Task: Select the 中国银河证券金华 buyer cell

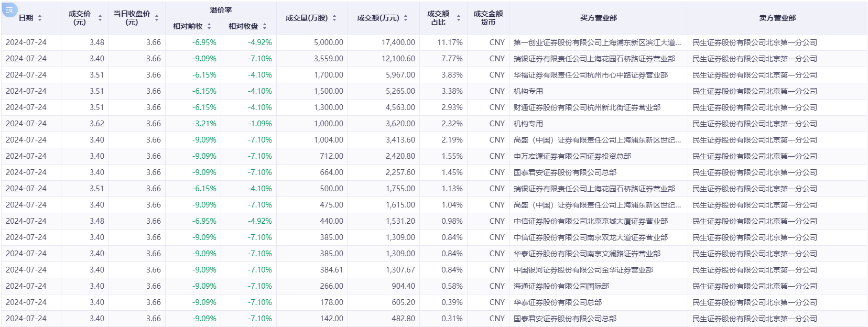Action: click(x=583, y=270)
